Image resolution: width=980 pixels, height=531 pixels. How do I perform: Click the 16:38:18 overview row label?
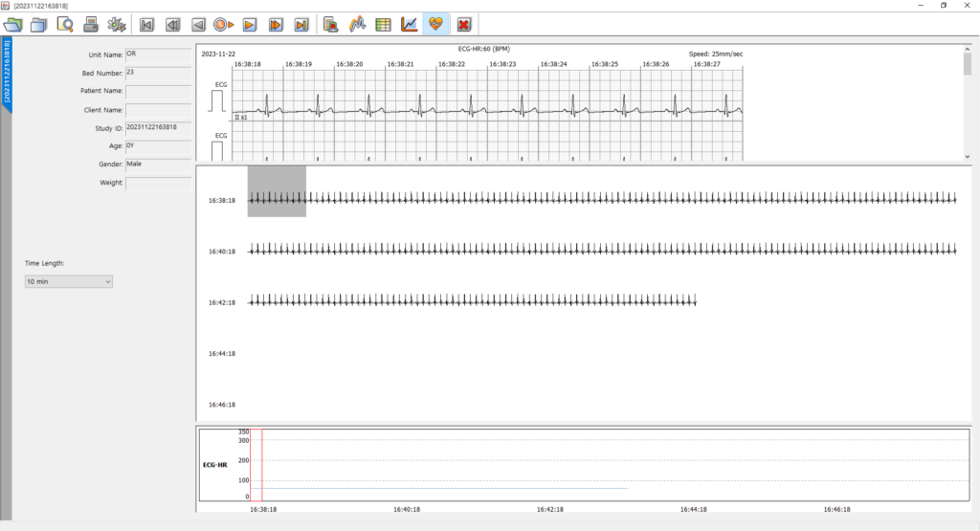(x=222, y=201)
